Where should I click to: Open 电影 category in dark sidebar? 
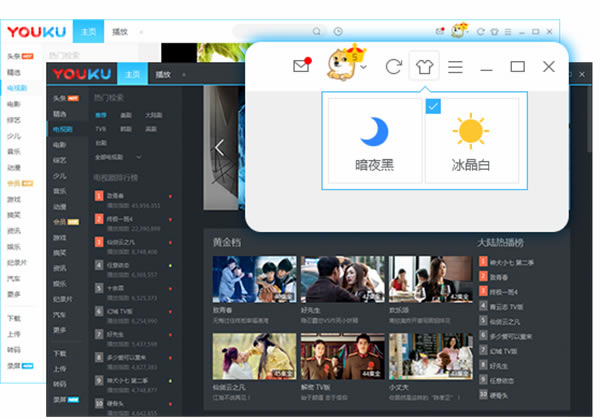point(62,145)
